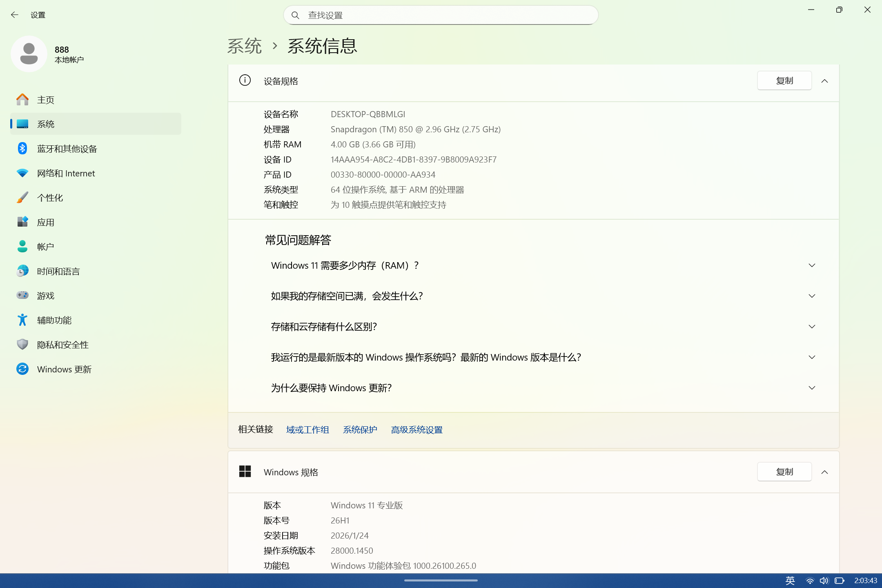Click the back arrow icon
882x588 pixels.
tap(15, 15)
